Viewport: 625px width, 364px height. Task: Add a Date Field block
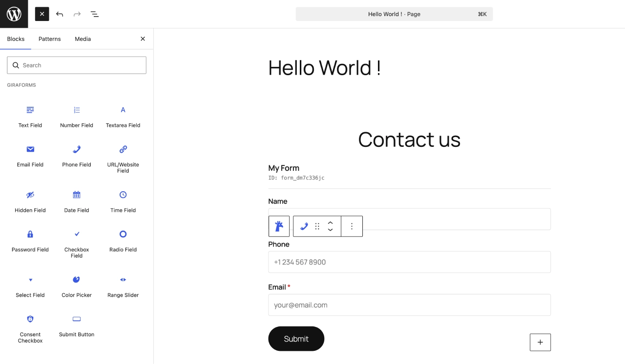(77, 201)
